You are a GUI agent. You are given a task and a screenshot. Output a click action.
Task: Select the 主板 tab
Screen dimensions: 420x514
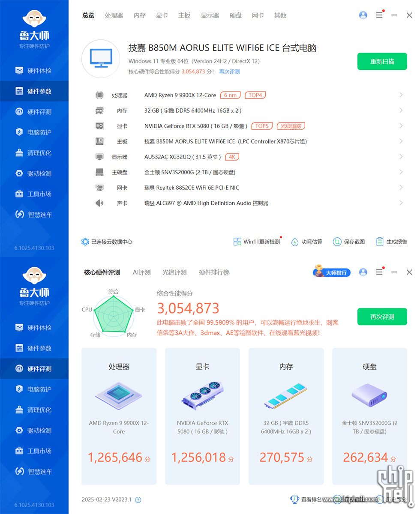click(184, 15)
